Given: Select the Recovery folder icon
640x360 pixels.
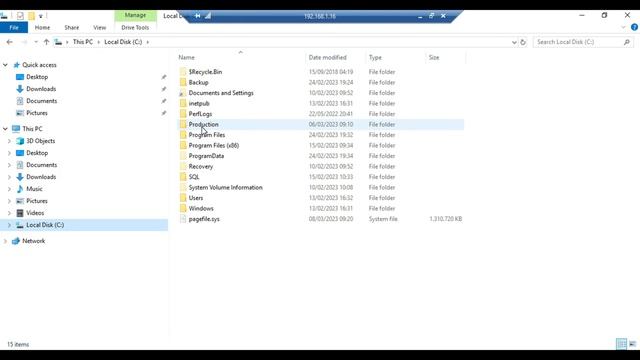Looking at the screenshot, I should click(x=183, y=167).
